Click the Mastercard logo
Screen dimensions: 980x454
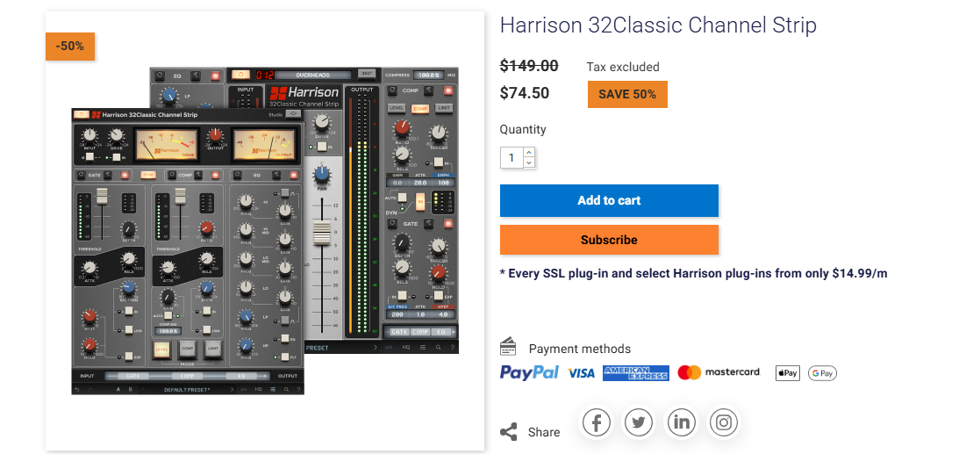[x=719, y=372]
